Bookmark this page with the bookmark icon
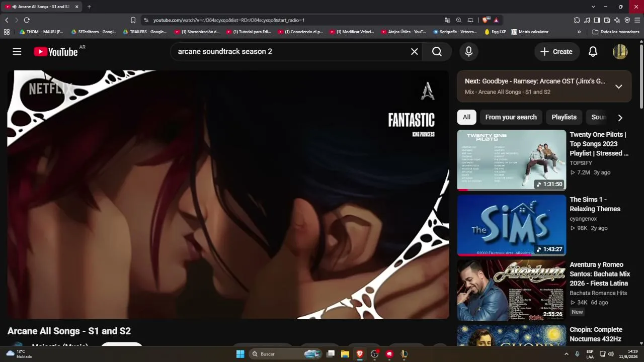 pos(133,20)
